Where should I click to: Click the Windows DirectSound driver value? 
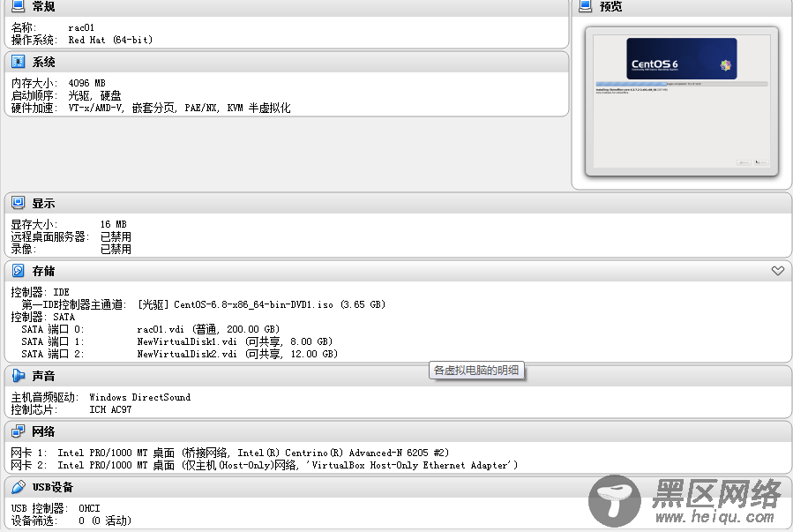[x=140, y=398]
